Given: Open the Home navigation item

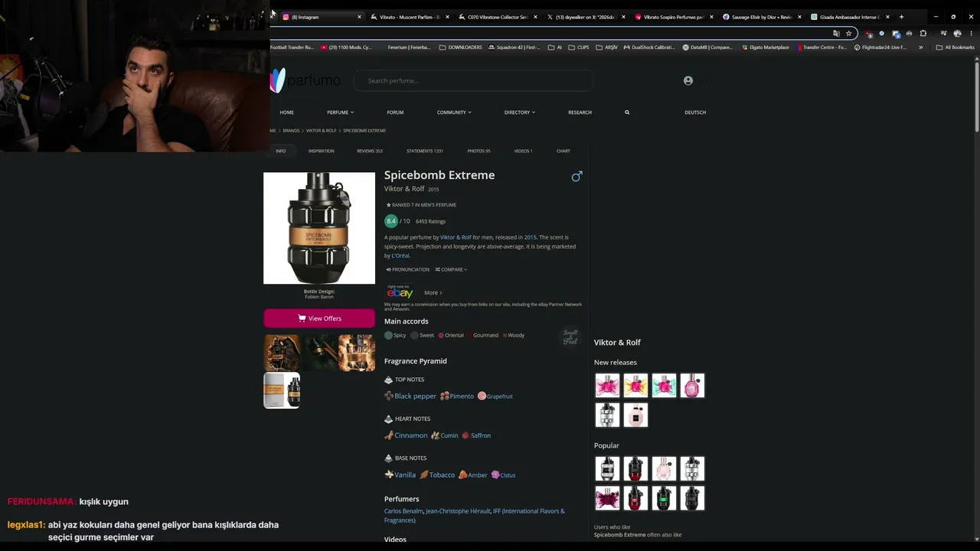Looking at the screenshot, I should 286,112.
